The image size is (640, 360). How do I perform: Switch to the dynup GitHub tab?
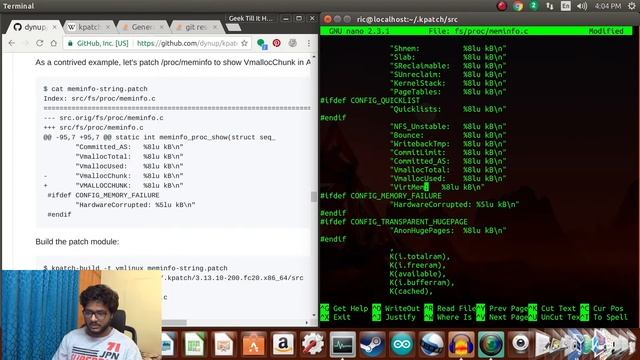[x=35, y=27]
